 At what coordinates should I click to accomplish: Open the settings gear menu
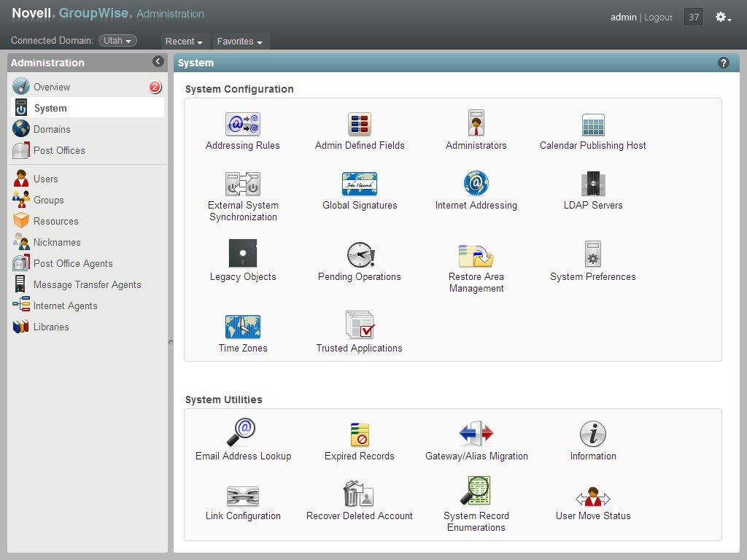tap(722, 17)
